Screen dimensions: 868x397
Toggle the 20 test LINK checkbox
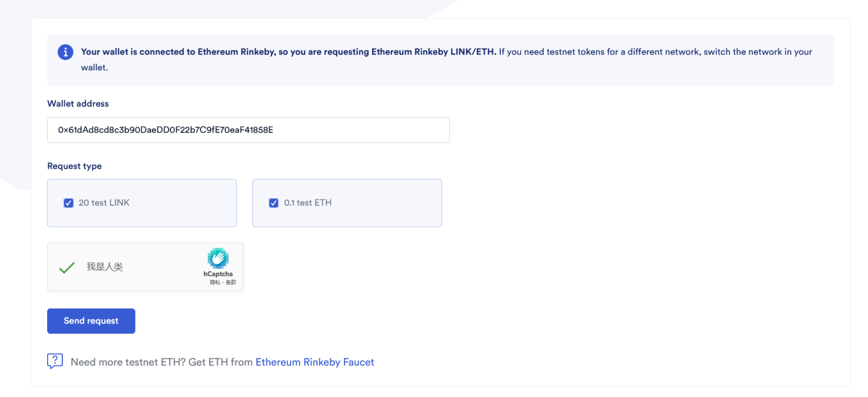pos(69,203)
